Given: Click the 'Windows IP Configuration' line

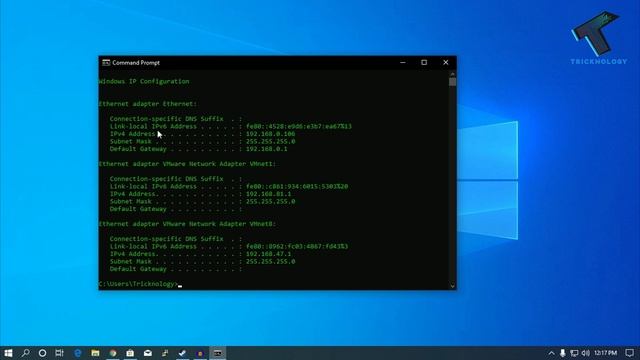Looking at the screenshot, I should click(x=144, y=81).
